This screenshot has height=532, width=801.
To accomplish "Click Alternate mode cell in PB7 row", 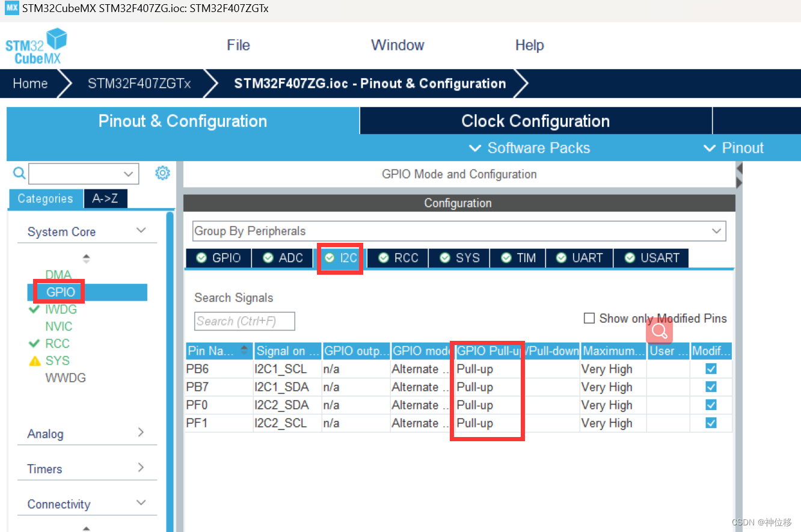I will coord(422,387).
